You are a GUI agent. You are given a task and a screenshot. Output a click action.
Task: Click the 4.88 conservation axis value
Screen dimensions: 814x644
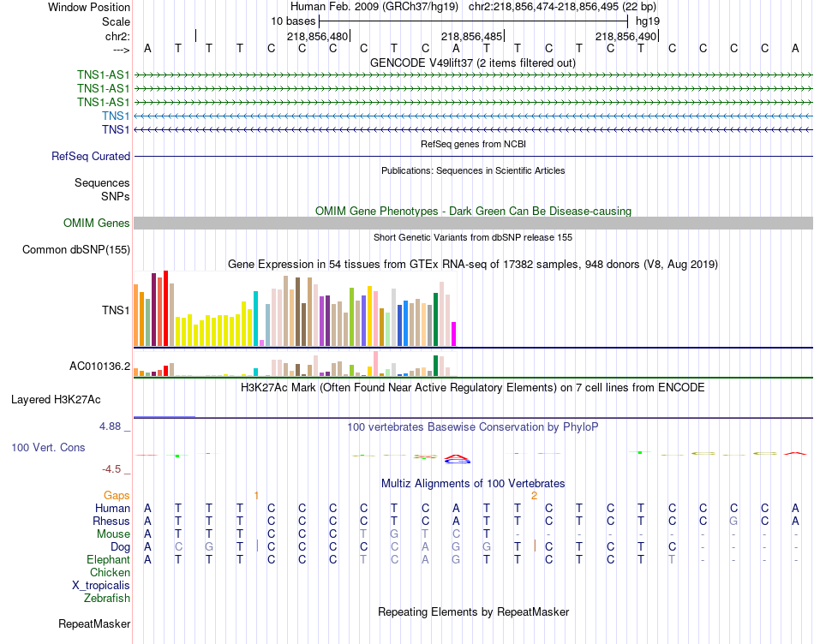110,426
